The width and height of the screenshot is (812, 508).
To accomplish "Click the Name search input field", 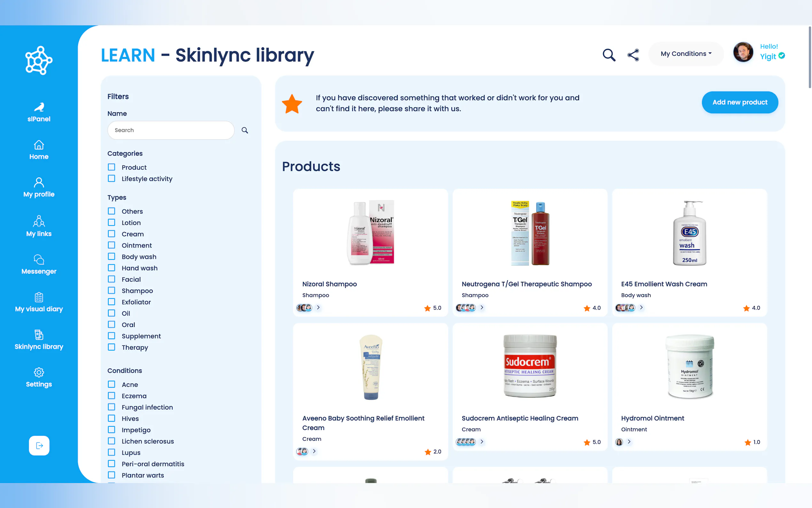I will [x=170, y=131].
